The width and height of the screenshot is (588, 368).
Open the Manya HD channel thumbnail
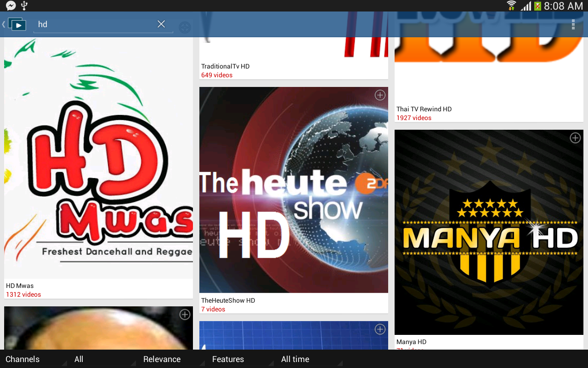[x=489, y=232]
